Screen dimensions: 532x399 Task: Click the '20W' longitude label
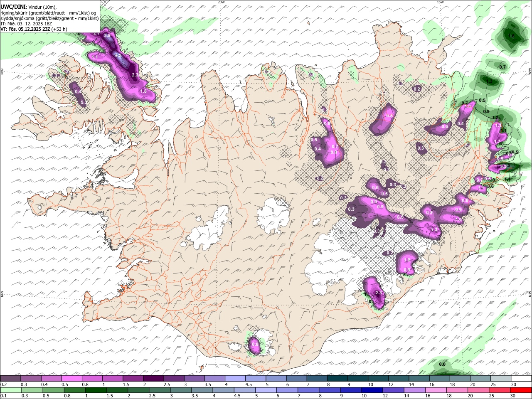221,2
